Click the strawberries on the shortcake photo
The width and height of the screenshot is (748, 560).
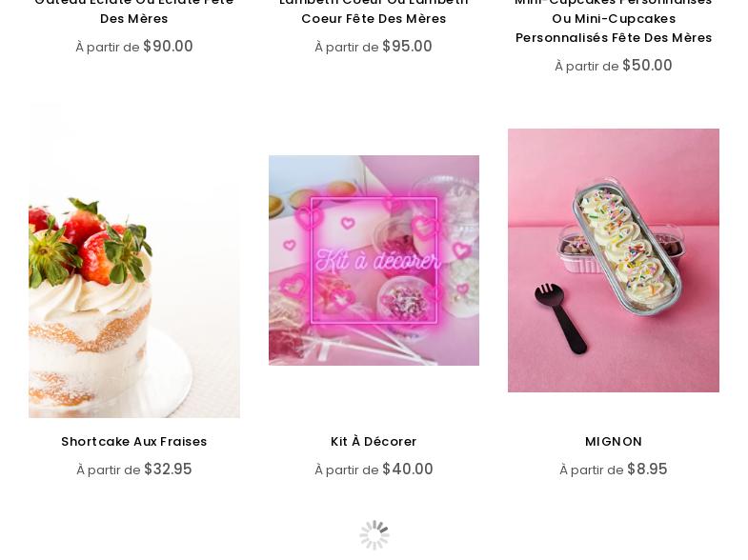click(x=90, y=243)
